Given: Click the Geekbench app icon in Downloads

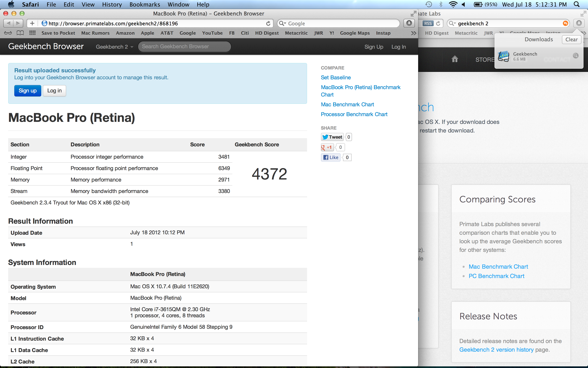Looking at the screenshot, I should click(504, 56).
